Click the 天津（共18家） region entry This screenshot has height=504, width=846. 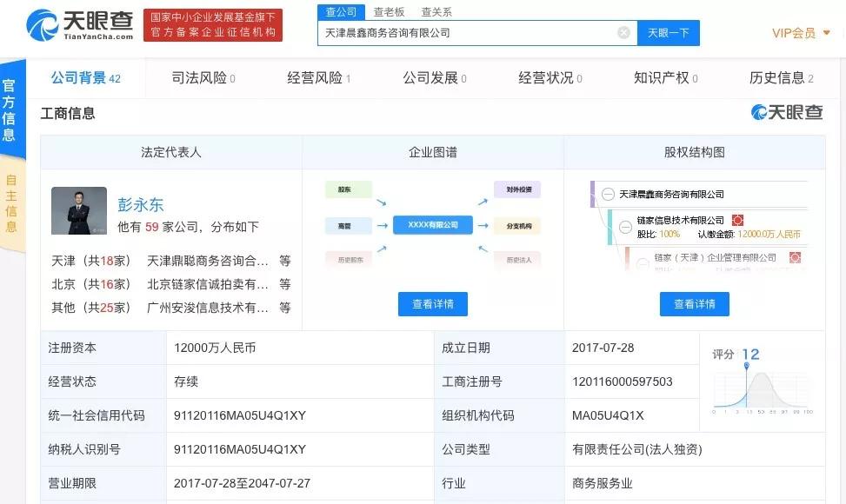coord(90,261)
